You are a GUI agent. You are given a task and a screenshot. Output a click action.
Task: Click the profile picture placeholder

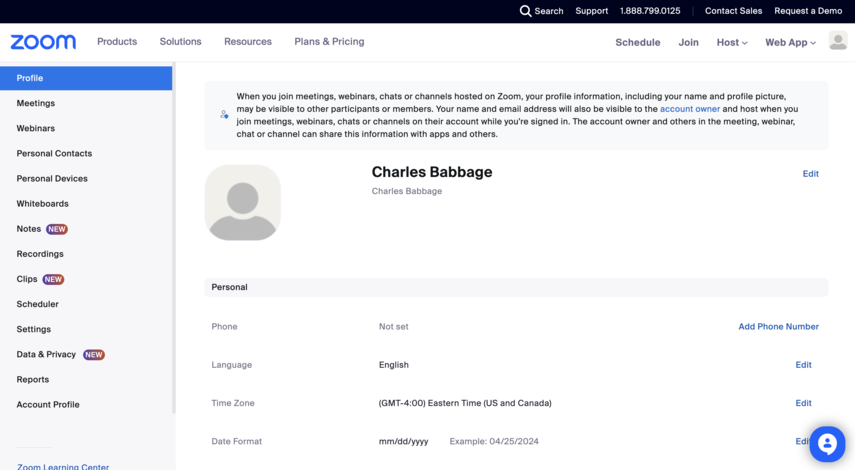243,202
